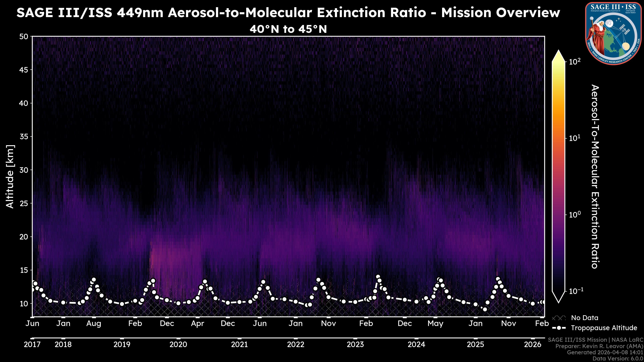644x362 pixels.
Task: Click the 2017 year label
Action: [x=32, y=345]
